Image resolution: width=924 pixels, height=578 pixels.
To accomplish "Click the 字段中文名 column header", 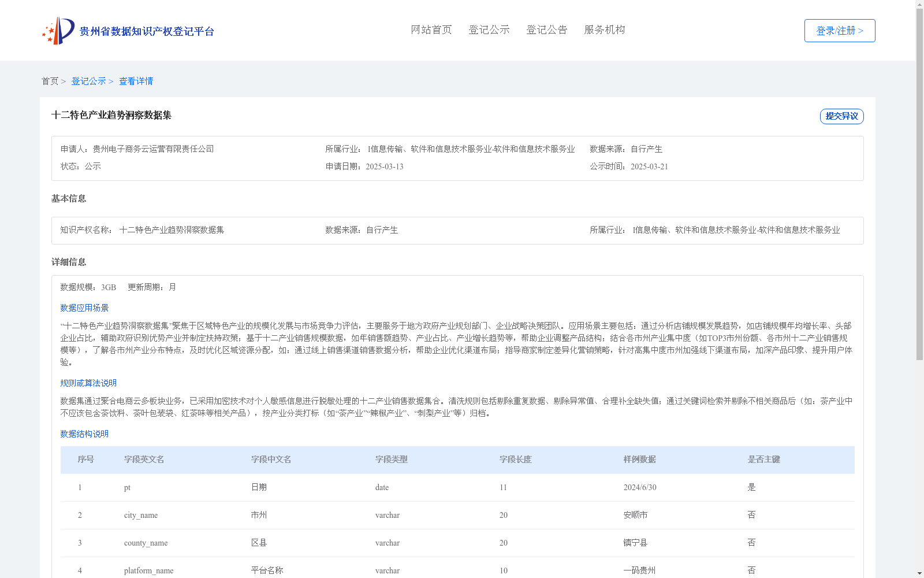I will 271,460.
